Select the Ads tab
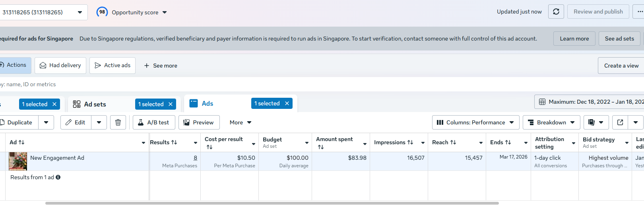The image size is (644, 209). (x=208, y=103)
